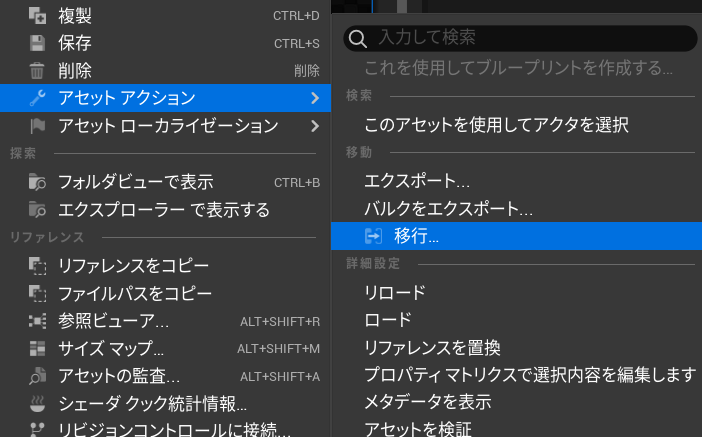
Task: Choose リファレンスを置換
Action: click(x=517, y=347)
